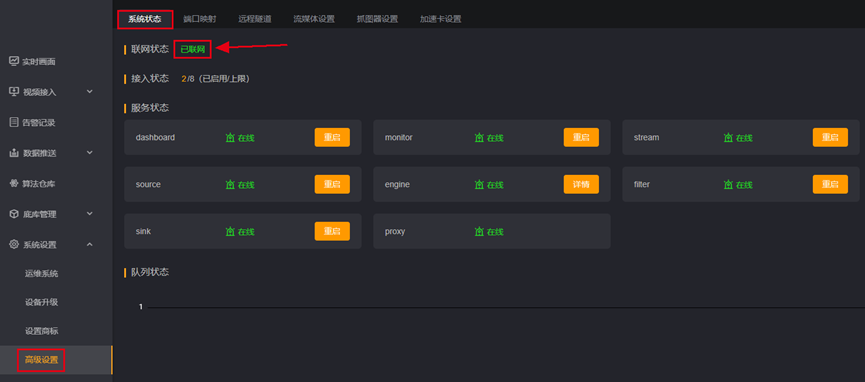865x382 pixels.
Task: Select 高级设置 submenu item
Action: [41, 360]
